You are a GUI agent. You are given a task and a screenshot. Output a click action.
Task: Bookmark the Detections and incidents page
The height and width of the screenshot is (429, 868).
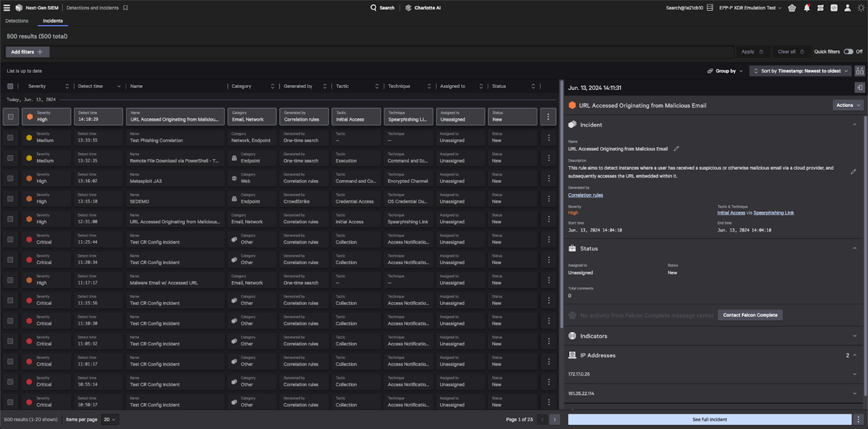[126, 8]
